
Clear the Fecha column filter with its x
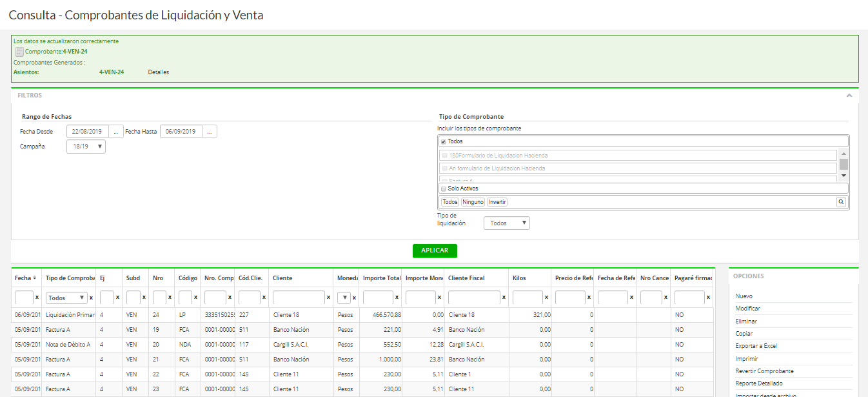coord(37,298)
